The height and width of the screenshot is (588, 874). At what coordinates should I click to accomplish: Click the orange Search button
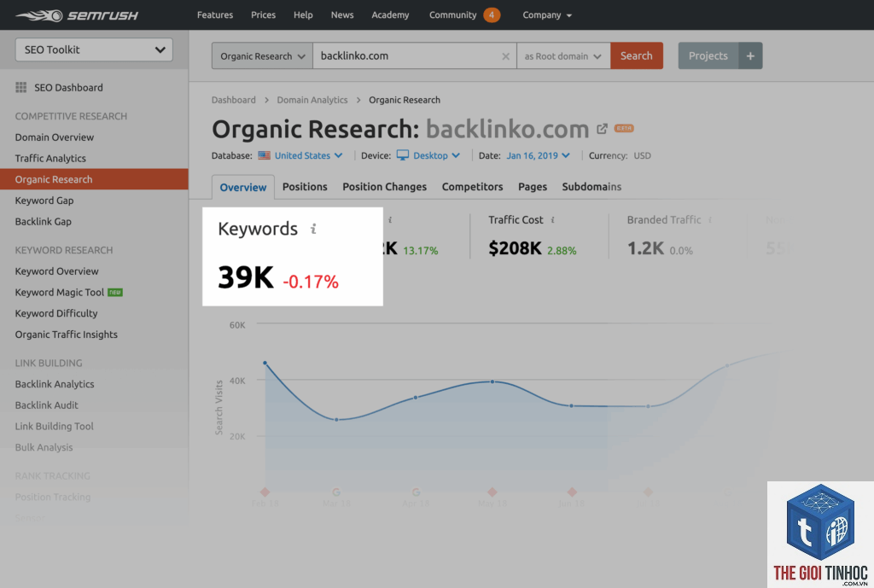click(x=637, y=55)
